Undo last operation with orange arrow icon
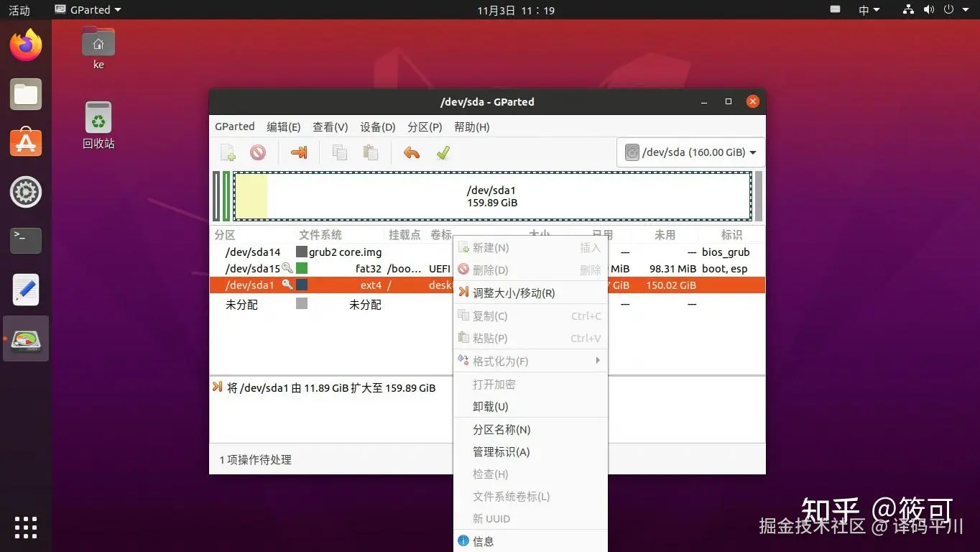 (412, 152)
